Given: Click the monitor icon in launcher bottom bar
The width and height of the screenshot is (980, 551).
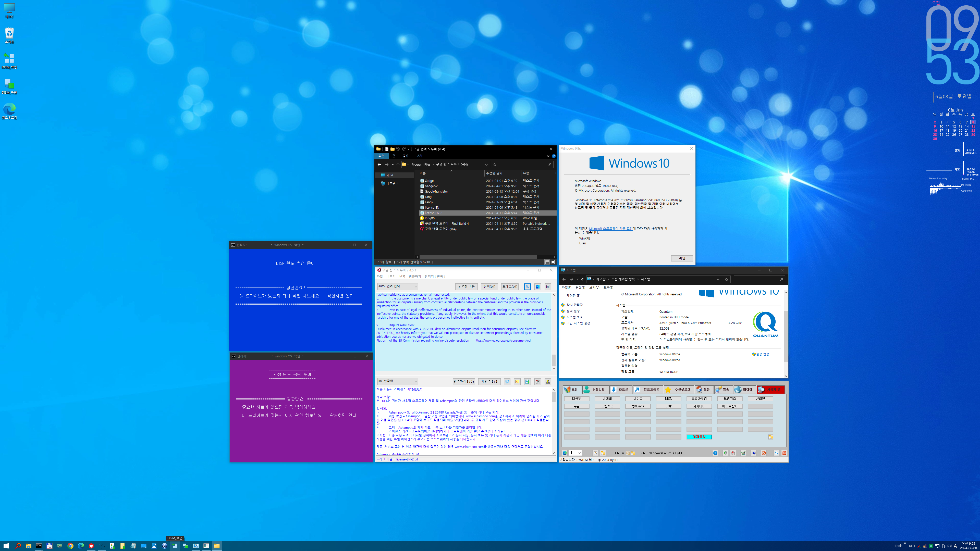Looking at the screenshot, I should coord(753,453).
